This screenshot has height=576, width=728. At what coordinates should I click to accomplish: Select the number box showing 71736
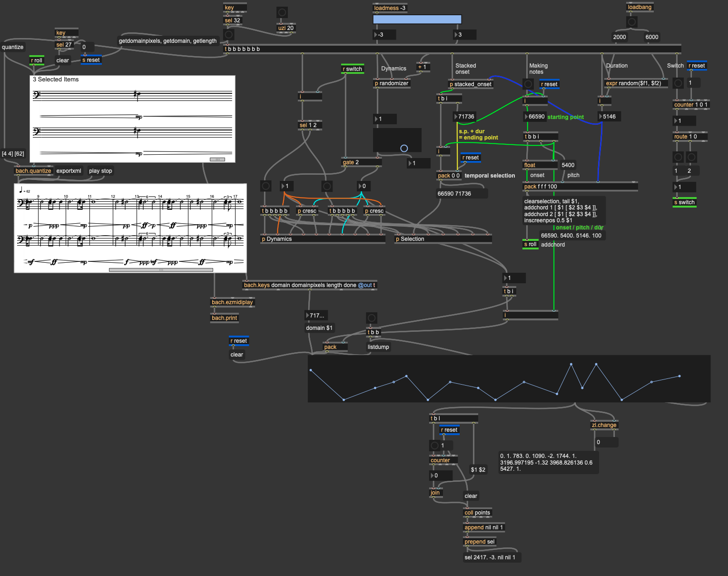[464, 117]
